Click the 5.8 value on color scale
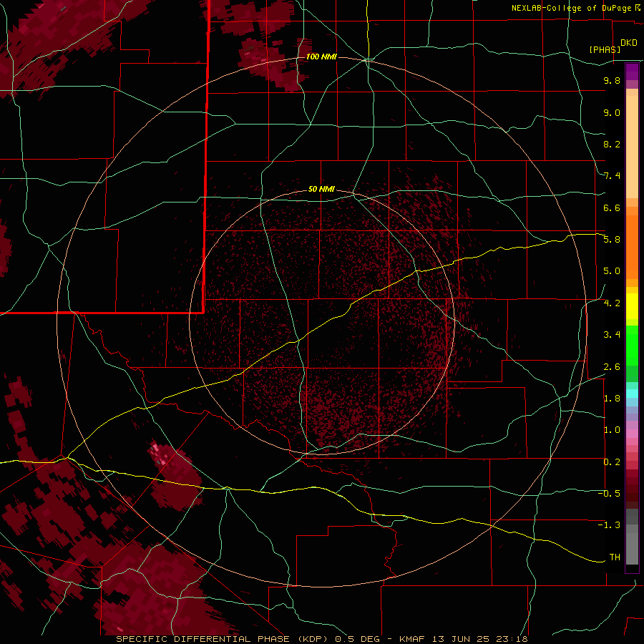Viewport: 644px width, 644px height. pos(612,240)
